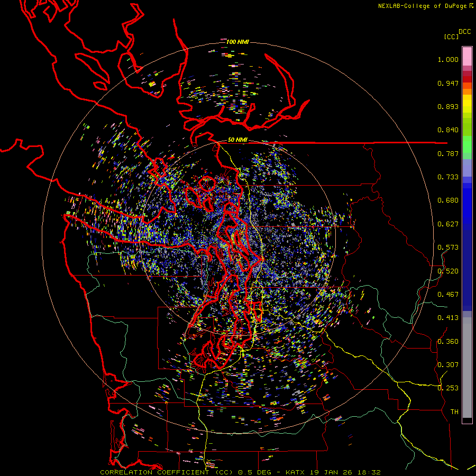This screenshot has height=476, width=476.
Task: Click the CORRELATION COEFFICIENT caption text
Action: (x=157, y=472)
